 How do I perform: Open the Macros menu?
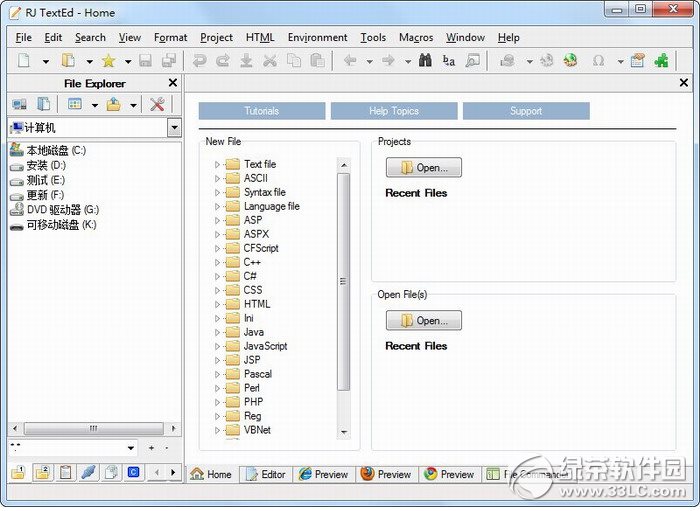tap(416, 37)
